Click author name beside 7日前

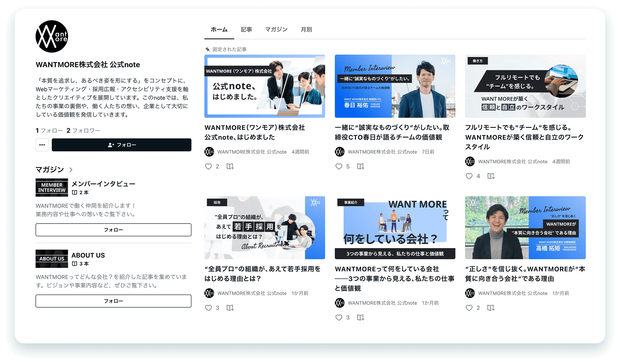click(x=382, y=152)
